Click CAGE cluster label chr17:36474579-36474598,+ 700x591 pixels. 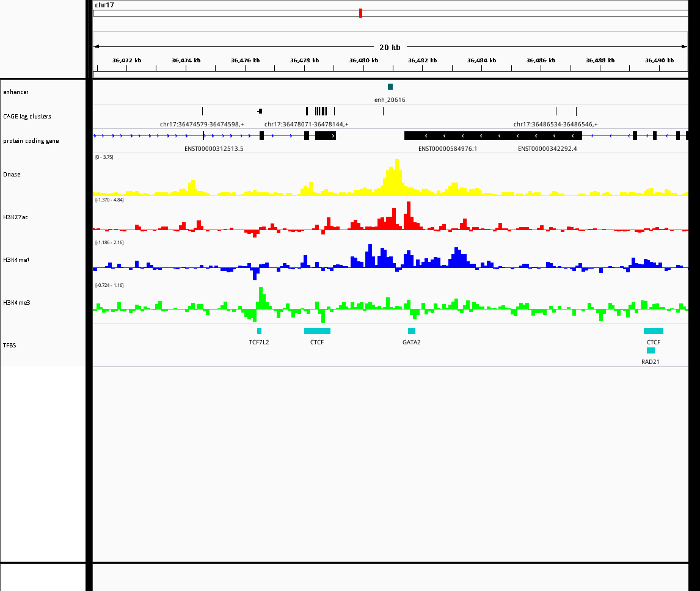202,125
